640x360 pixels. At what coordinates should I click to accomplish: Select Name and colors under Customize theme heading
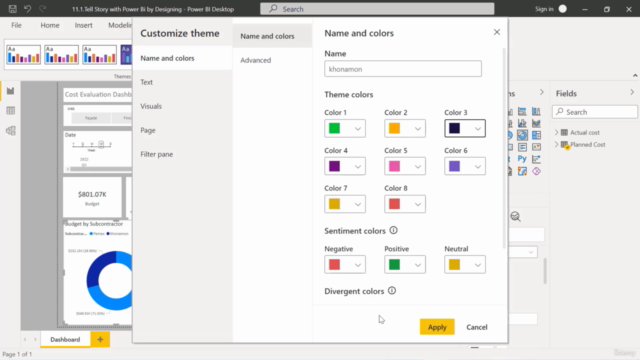(182, 58)
